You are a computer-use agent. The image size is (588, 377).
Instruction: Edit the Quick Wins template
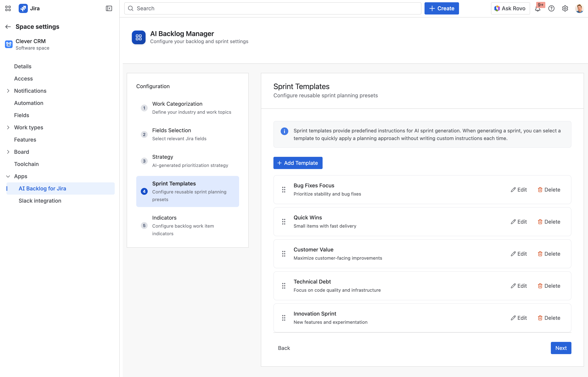click(x=519, y=222)
